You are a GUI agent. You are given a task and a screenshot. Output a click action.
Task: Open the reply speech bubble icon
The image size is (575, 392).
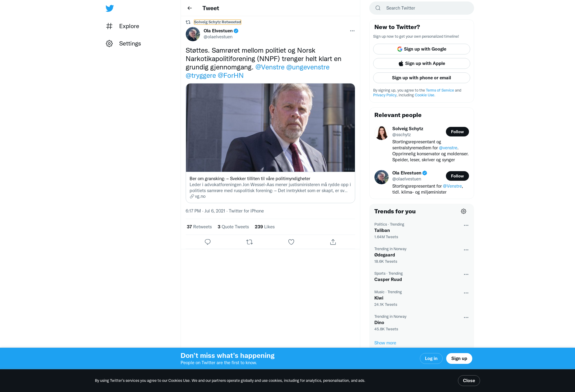(208, 242)
